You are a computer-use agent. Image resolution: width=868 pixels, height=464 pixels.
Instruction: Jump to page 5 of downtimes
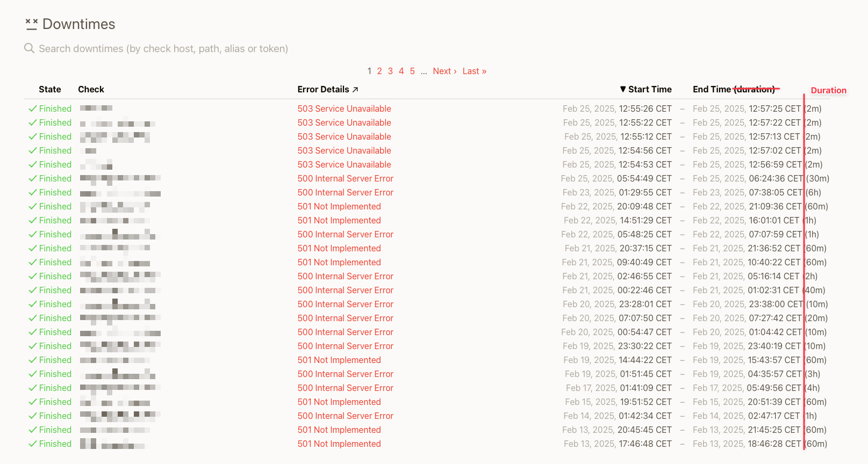(x=412, y=71)
